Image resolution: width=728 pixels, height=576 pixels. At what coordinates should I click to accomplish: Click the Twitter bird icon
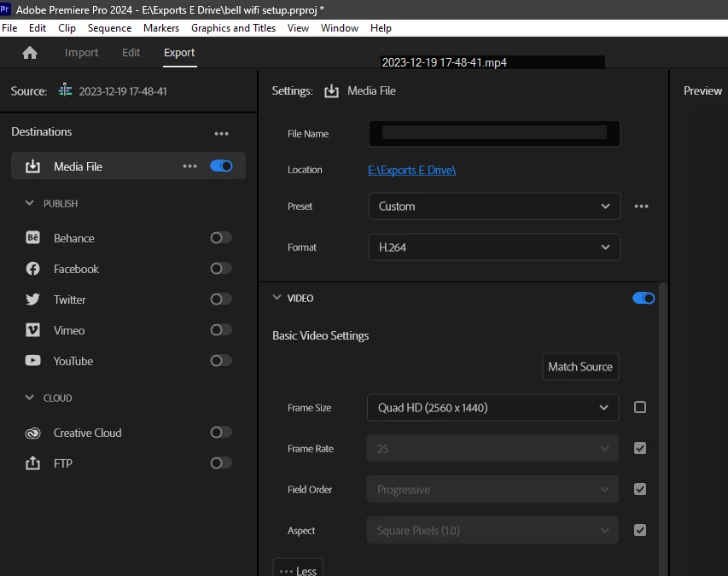[32, 299]
